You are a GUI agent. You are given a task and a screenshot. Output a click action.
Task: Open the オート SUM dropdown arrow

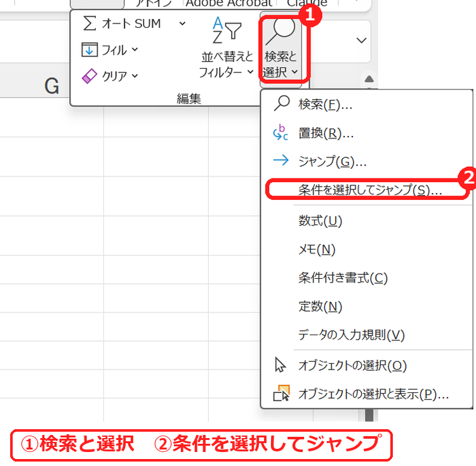coord(182,23)
